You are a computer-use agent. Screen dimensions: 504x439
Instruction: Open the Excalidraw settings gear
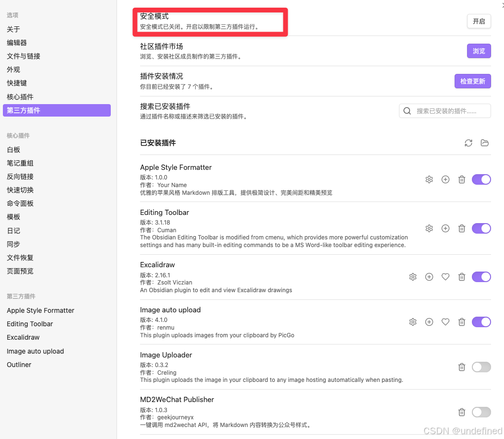point(413,277)
